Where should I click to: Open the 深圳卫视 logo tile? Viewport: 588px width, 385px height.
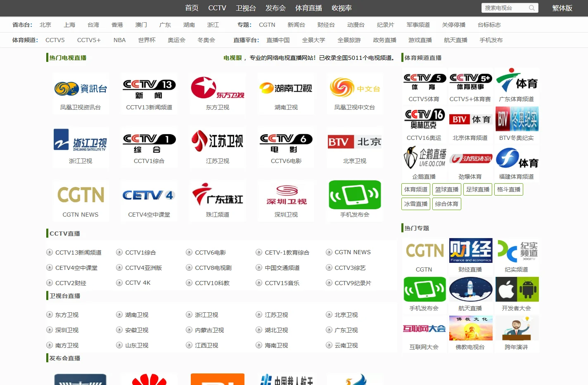tap(286, 196)
